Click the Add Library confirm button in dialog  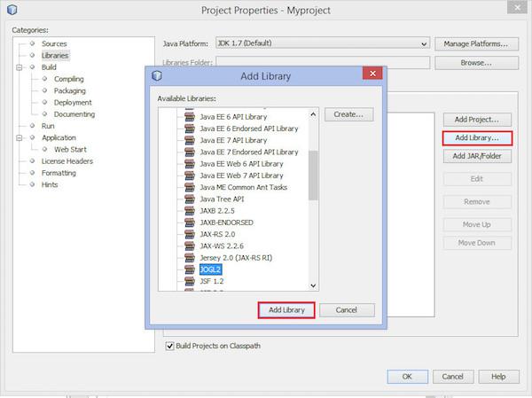click(x=286, y=310)
